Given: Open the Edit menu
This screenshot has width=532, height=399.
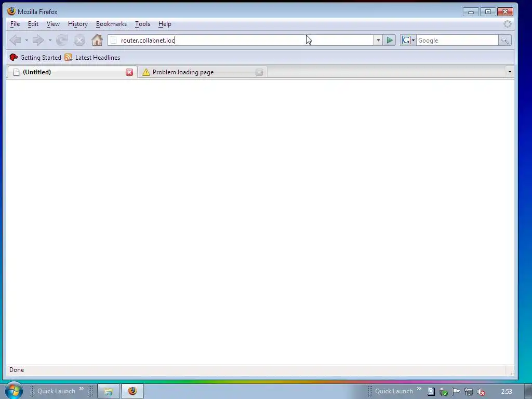Looking at the screenshot, I should (x=33, y=24).
